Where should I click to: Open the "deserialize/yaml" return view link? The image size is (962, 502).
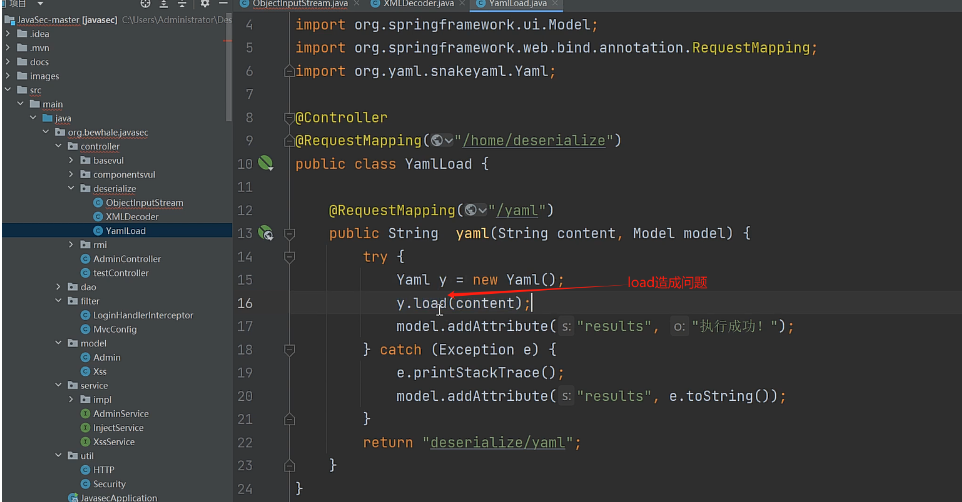[501, 442]
